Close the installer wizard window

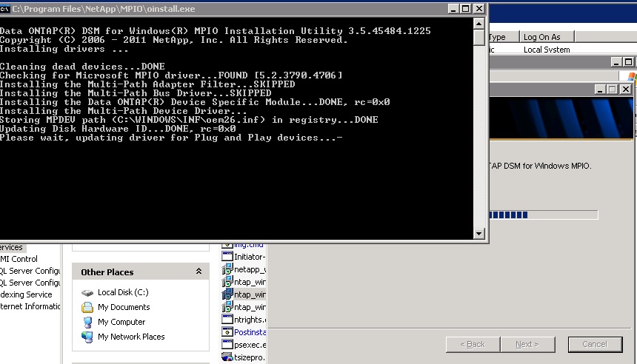626,90
